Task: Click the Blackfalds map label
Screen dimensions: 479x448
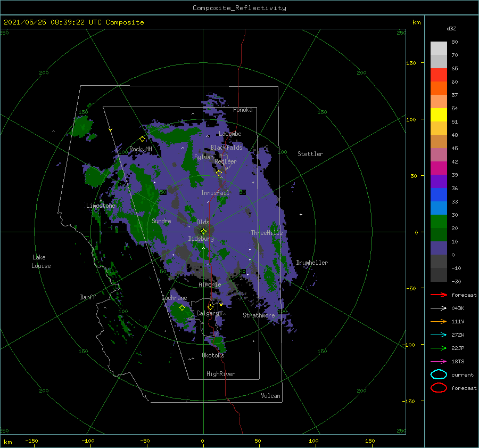Action: pyautogui.click(x=226, y=148)
